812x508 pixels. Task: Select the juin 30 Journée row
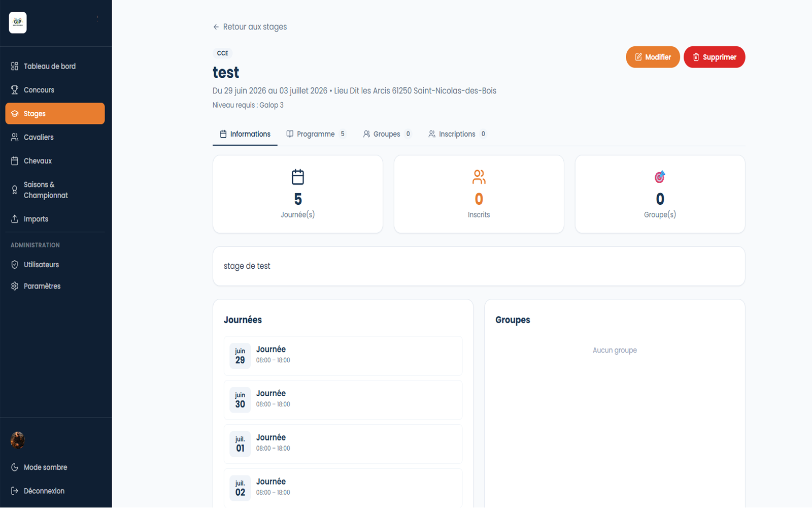[x=343, y=400]
